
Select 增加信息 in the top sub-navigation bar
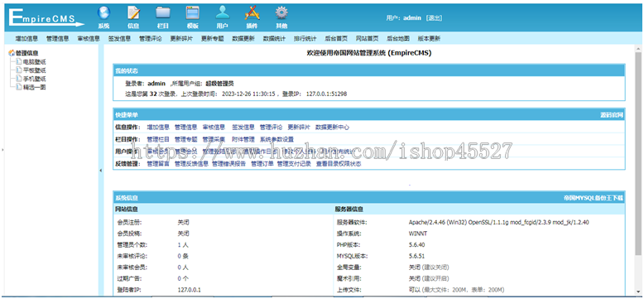[26, 39]
